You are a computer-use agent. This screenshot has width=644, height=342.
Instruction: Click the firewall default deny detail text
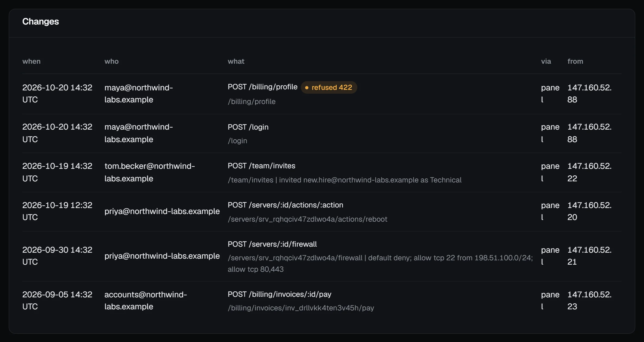coord(380,263)
